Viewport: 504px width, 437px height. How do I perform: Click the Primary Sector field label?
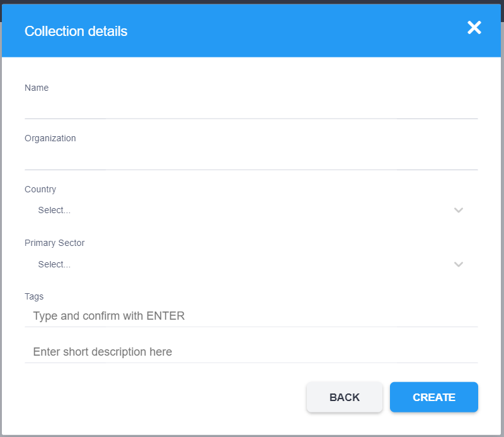pyautogui.click(x=54, y=243)
